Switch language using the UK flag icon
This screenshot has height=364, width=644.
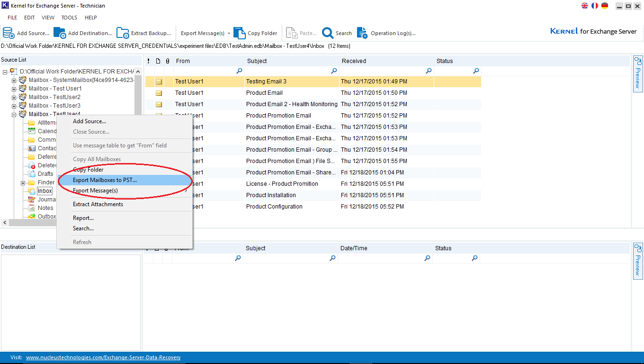pos(585,6)
